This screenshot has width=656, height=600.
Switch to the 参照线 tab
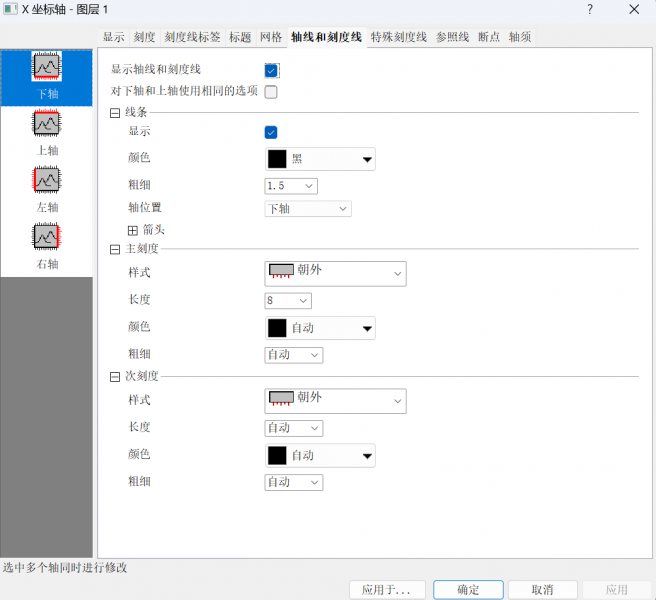[453, 37]
